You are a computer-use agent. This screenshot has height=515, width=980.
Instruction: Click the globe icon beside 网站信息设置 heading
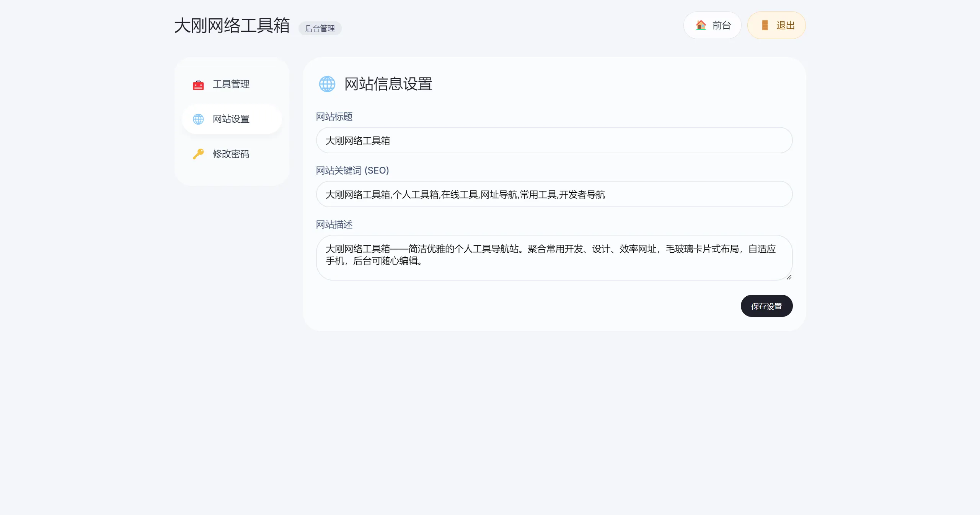click(x=327, y=84)
